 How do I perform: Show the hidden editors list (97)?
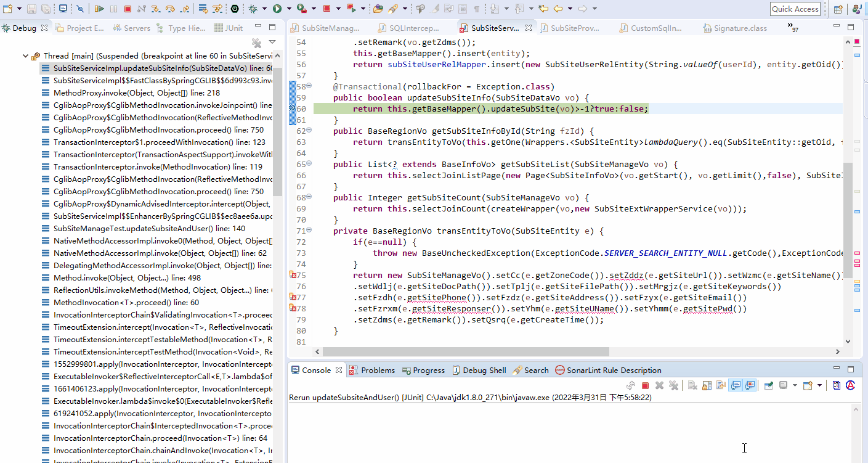(793, 28)
